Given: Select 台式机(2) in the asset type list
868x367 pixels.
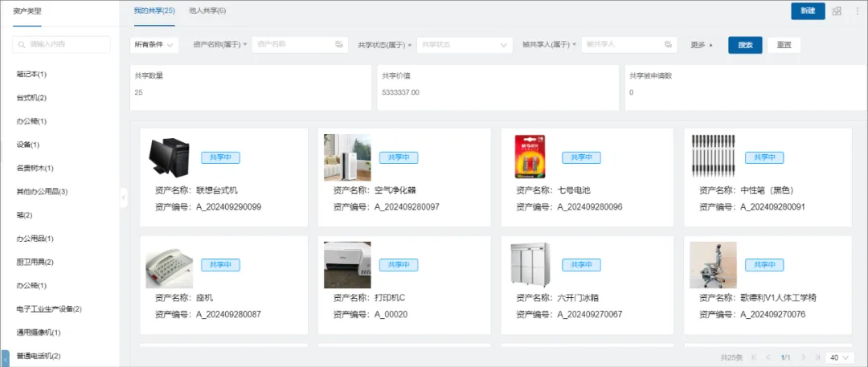Looking at the screenshot, I should tap(31, 97).
